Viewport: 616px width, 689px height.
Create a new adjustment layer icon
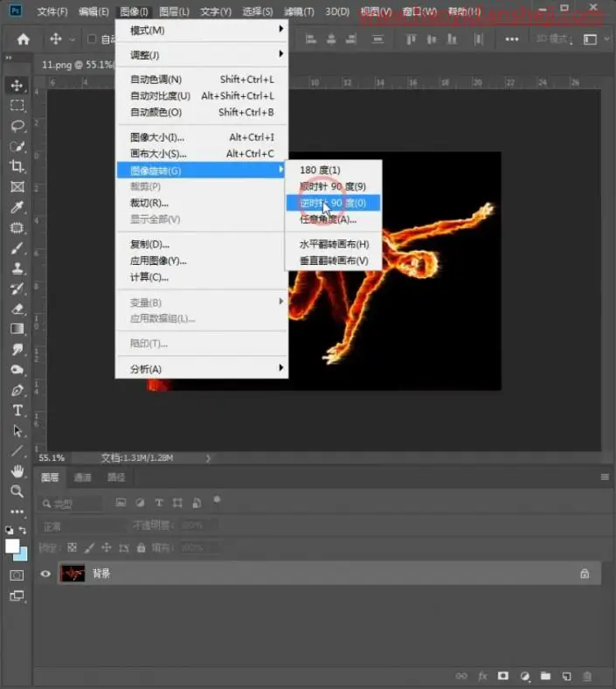tap(524, 676)
